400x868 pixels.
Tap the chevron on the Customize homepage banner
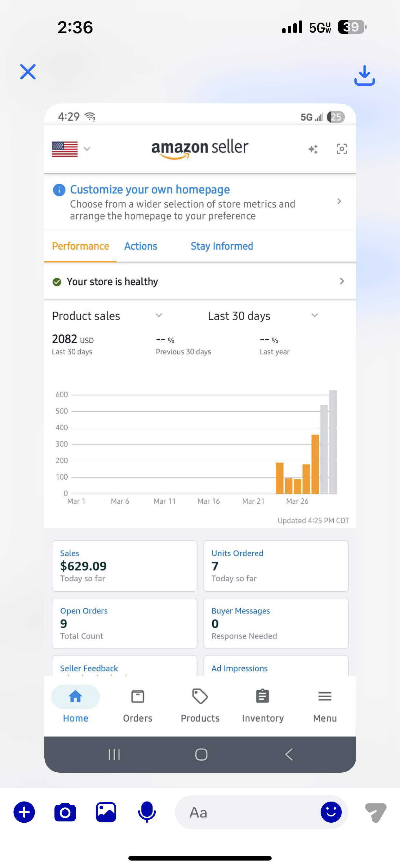tap(339, 201)
